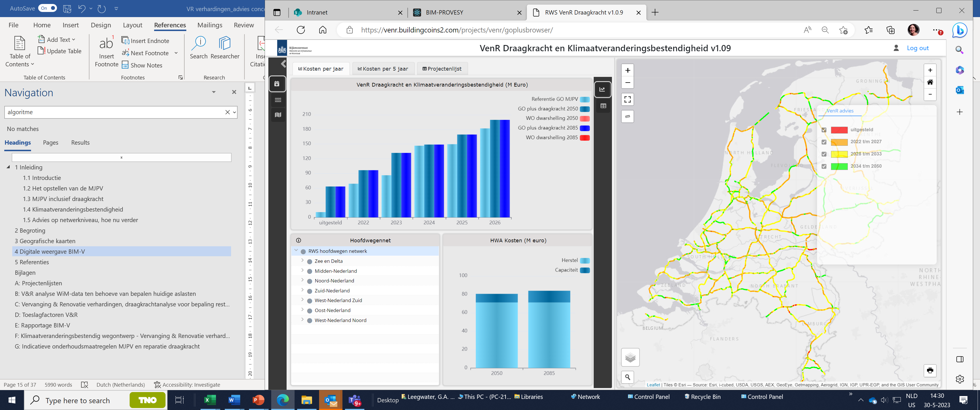980x410 pixels.
Task: Open Next Footnote dropdown arrow
Action: tap(176, 53)
